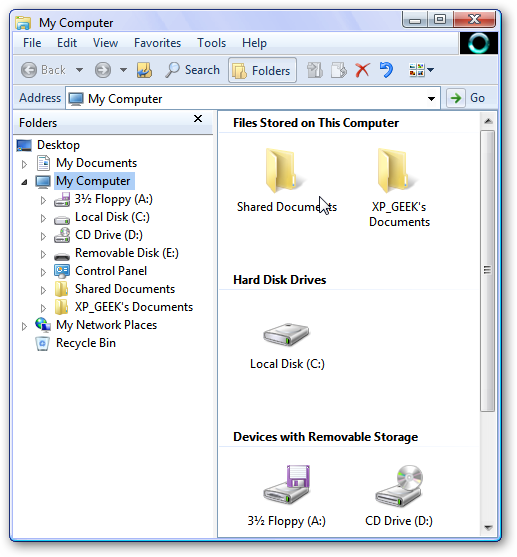Expand 3½ Floppy (A:) tree node
The image size is (517, 557).
[x=43, y=200]
